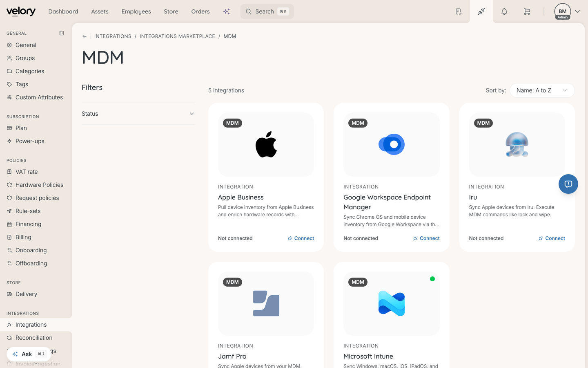This screenshot has height=368, width=588.
Task: Select Power-ups in the sidebar
Action: click(x=36, y=141)
